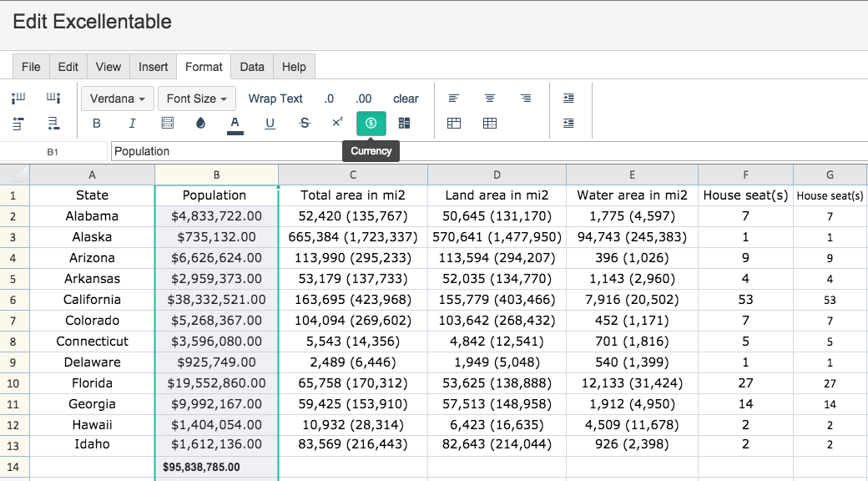Screen dimensions: 868x481
Task: Toggle underline formatting
Action: (270, 124)
